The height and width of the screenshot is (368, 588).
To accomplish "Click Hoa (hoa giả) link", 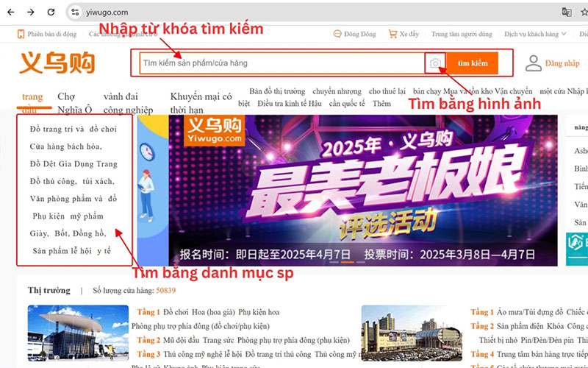I will click(213, 312).
